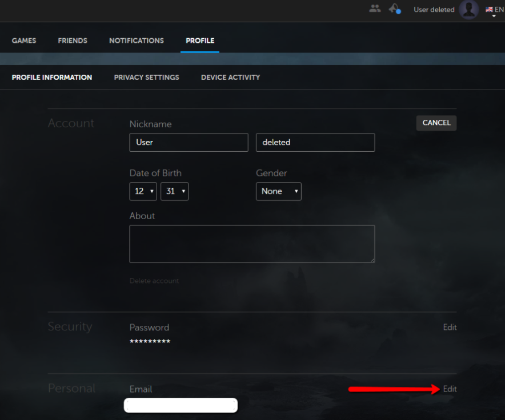Screen dimensions: 505x420
Task: Click the Delete account link
Action: [x=154, y=281]
